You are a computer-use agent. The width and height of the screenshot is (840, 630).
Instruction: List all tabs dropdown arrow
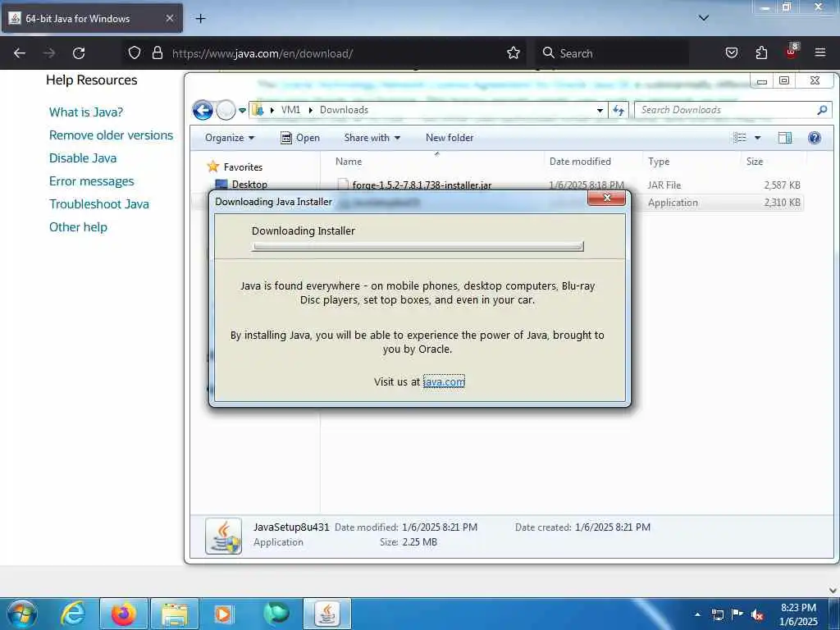click(x=704, y=18)
